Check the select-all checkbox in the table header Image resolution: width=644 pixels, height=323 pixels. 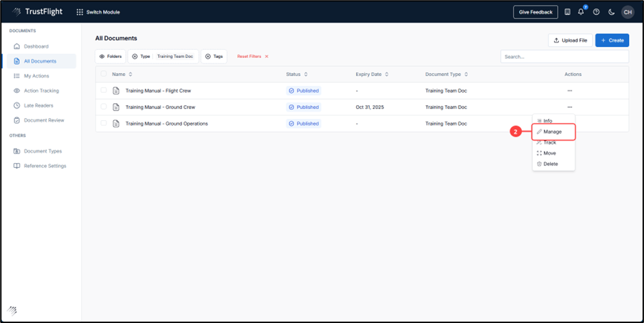(104, 74)
